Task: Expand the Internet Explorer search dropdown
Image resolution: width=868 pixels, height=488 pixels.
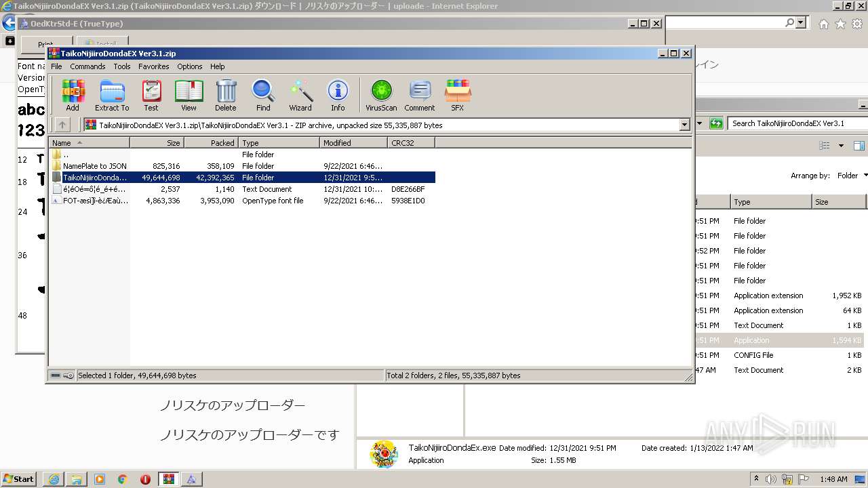Action: coord(801,23)
